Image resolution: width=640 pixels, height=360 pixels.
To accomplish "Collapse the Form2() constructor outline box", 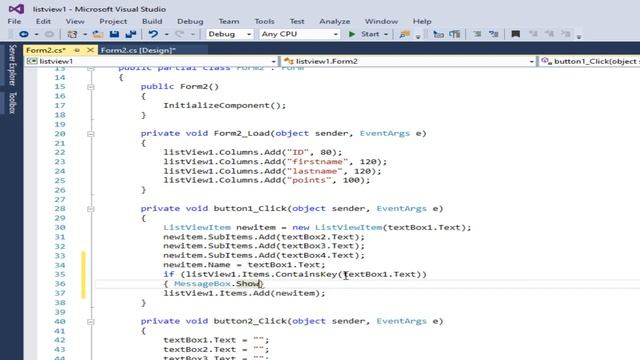I will 91,87.
